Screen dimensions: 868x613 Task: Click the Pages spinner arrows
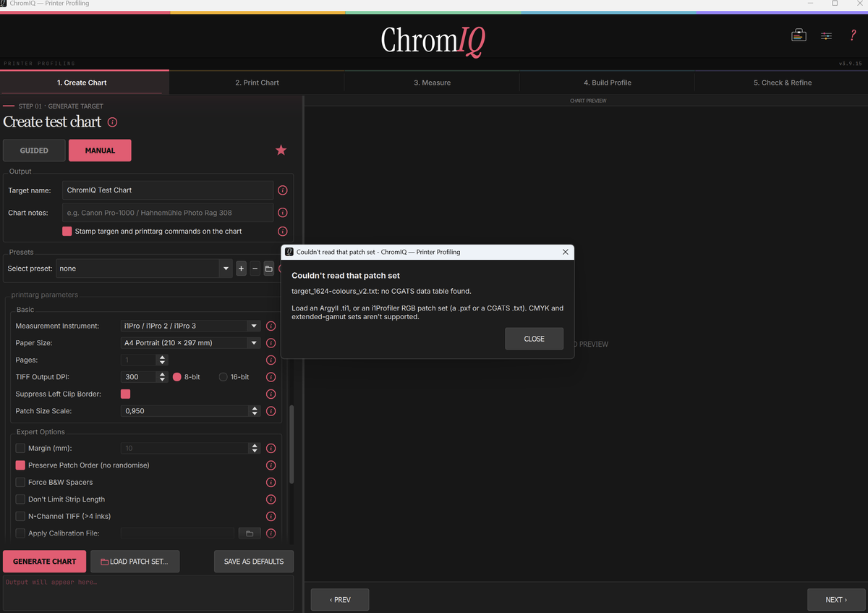pos(162,360)
